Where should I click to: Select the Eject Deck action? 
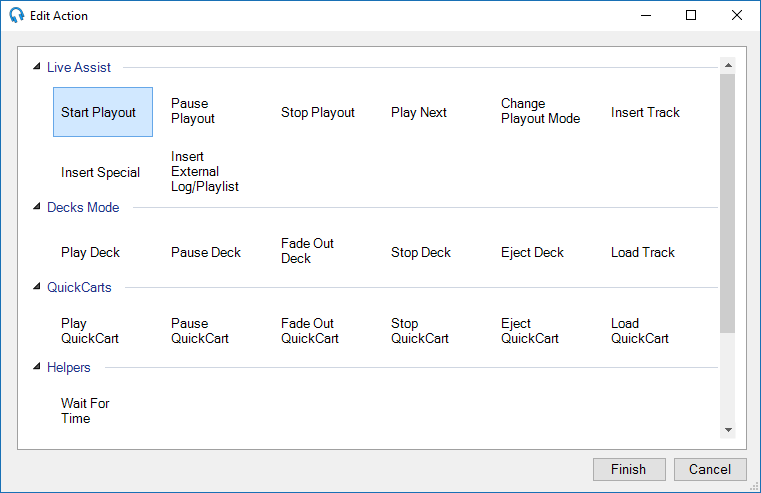(532, 252)
